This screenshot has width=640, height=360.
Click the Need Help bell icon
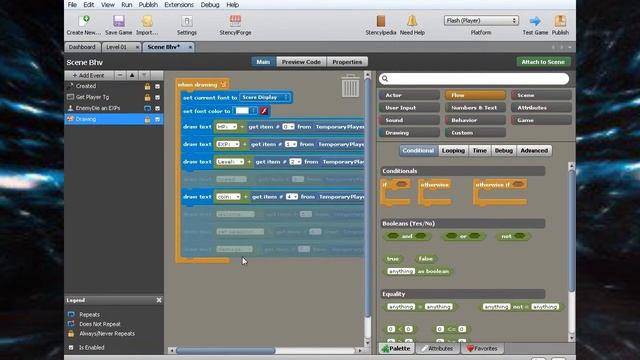click(x=412, y=21)
